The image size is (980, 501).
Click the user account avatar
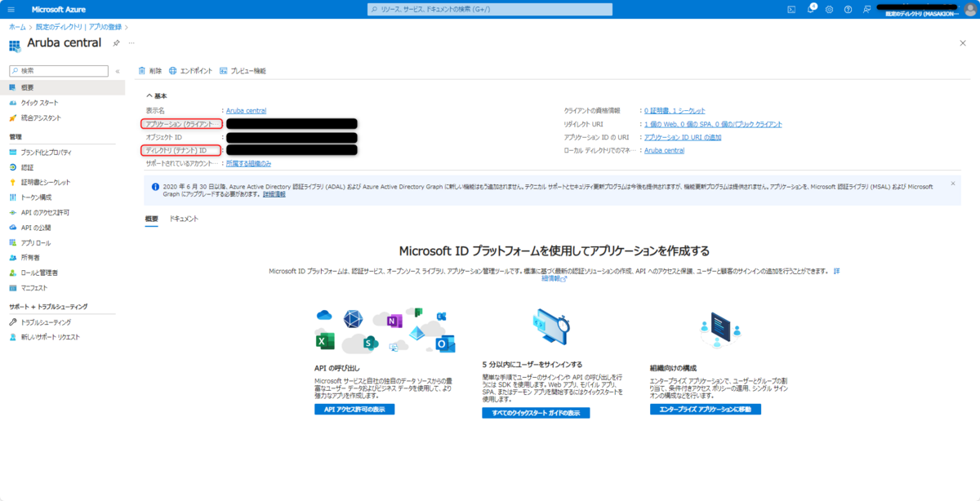969,9
